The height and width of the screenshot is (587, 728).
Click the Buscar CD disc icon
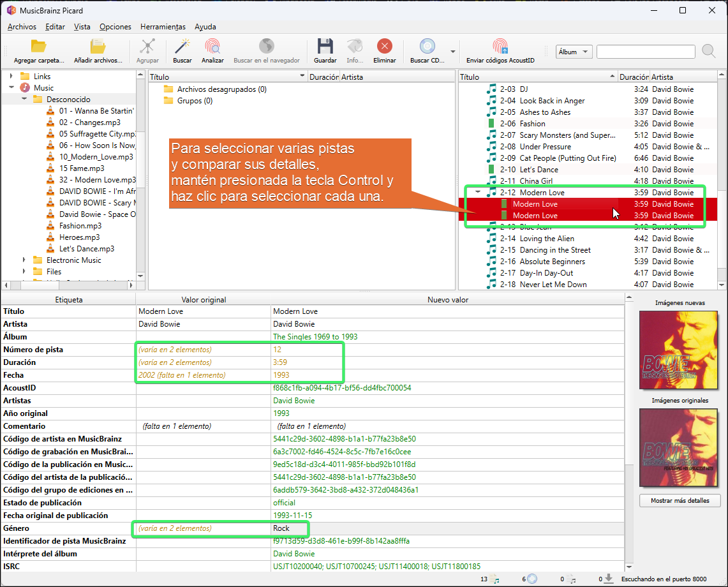click(427, 47)
